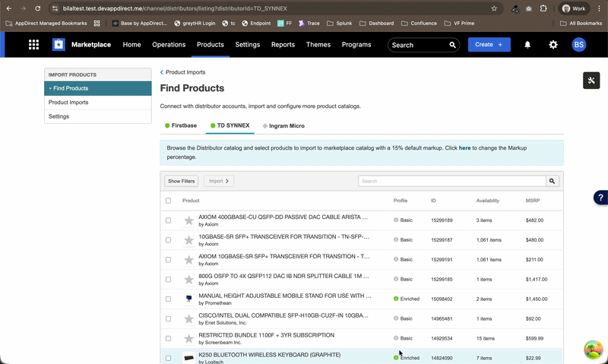
Task: Open the tools wrench panel icon
Action: tap(592, 81)
